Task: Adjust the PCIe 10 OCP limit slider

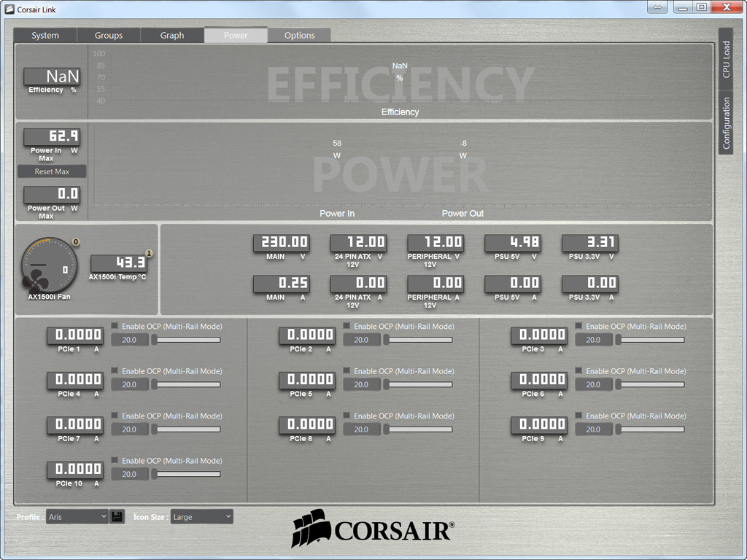Action: [x=186, y=474]
